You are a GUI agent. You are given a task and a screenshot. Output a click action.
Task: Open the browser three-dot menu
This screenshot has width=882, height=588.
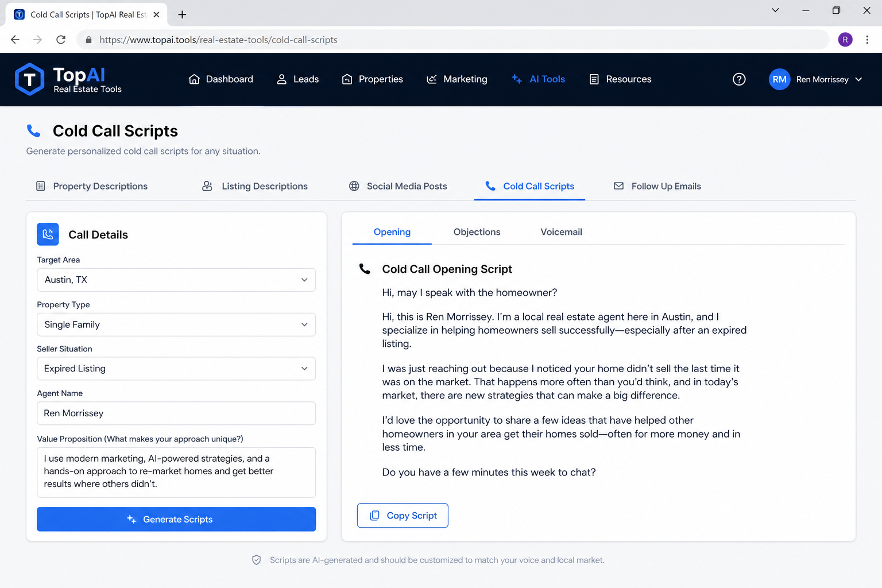(x=867, y=40)
